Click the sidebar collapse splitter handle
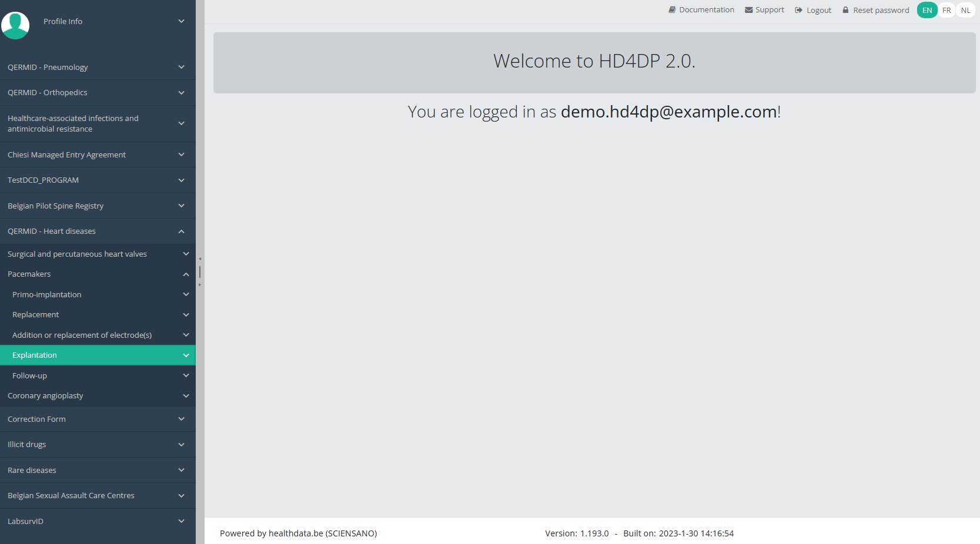 tap(200, 272)
